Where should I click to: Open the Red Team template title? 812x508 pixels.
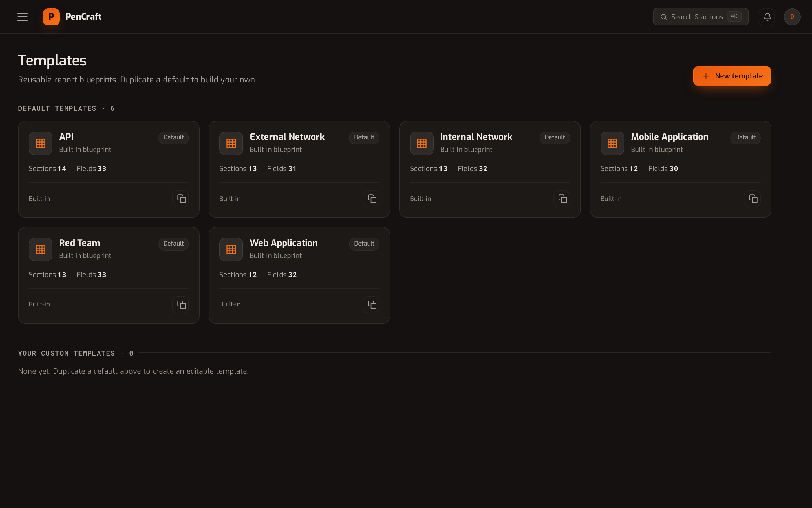pos(80,243)
